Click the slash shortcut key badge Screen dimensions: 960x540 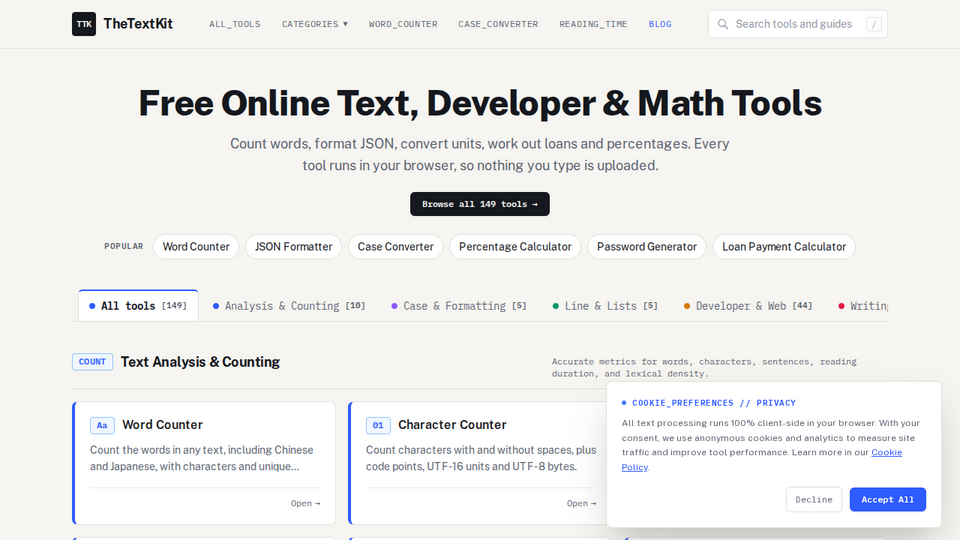pos(874,24)
